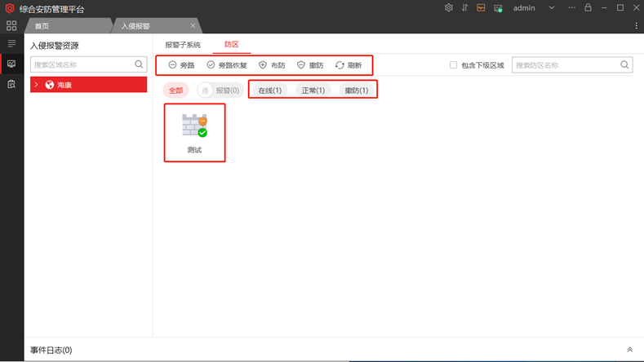Open the settings gear in title bar
This screenshot has height=362, width=644.
click(x=448, y=8)
